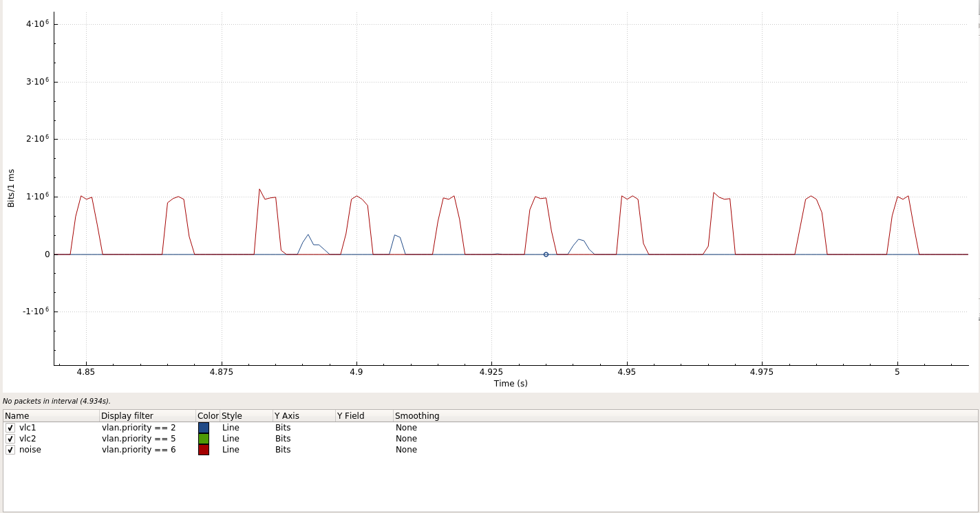980x513 pixels.
Task: Select the vlc2 graph name
Action: [28, 439]
